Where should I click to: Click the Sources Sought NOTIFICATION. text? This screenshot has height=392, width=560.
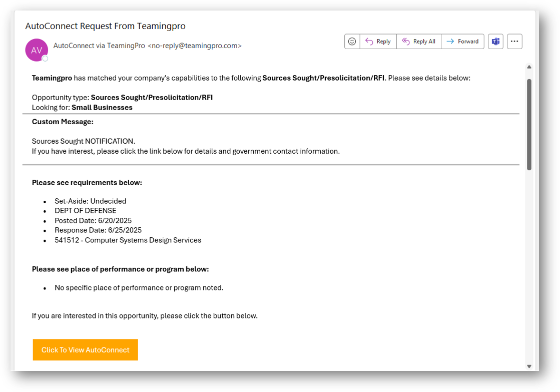point(84,141)
